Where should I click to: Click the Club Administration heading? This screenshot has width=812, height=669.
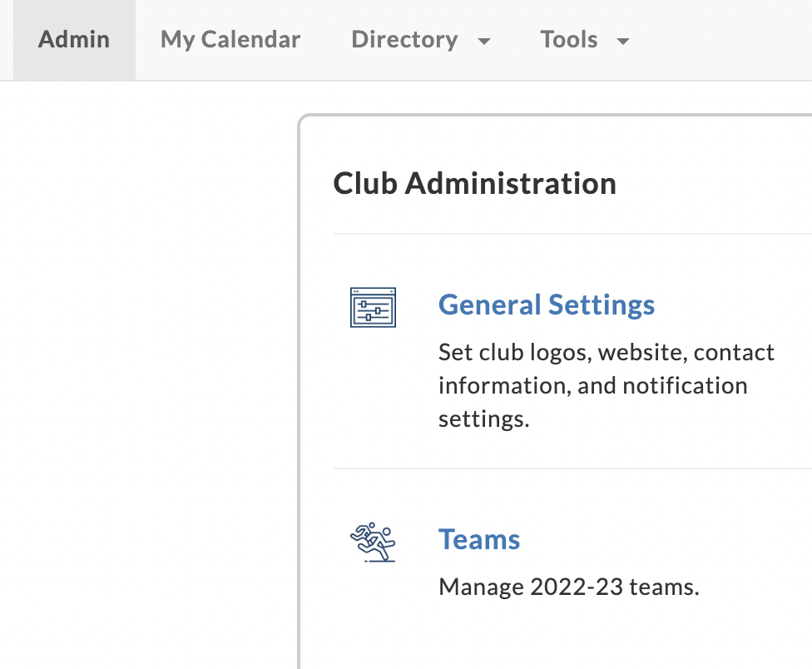474,183
